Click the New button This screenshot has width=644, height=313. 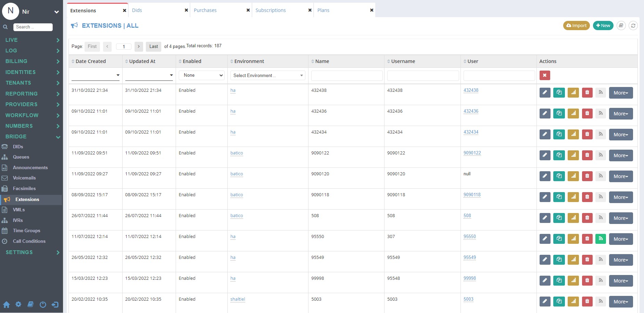(603, 26)
